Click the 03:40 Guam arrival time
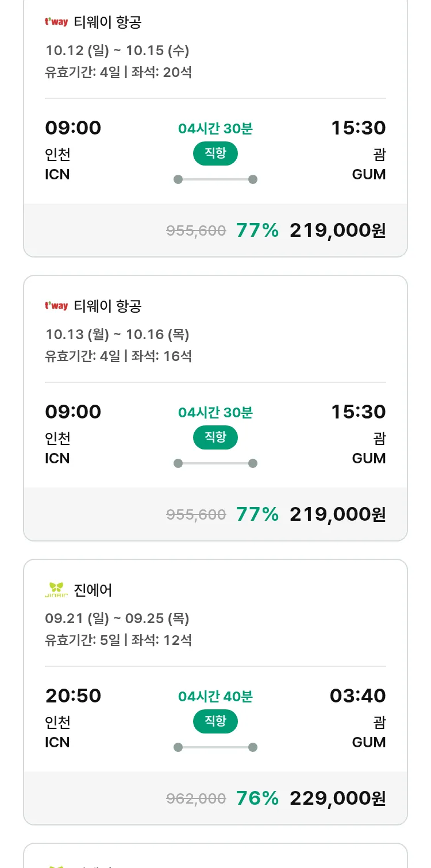This screenshot has height=868, width=431. click(357, 696)
